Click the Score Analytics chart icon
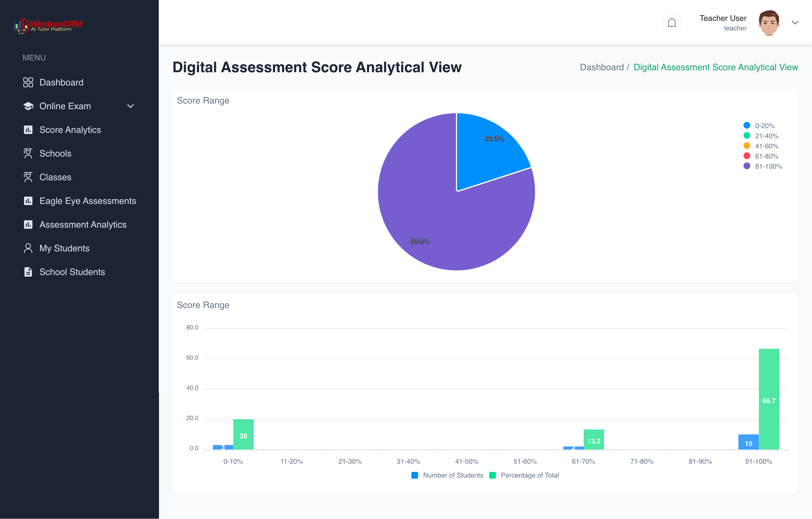812x519 pixels. coord(28,130)
